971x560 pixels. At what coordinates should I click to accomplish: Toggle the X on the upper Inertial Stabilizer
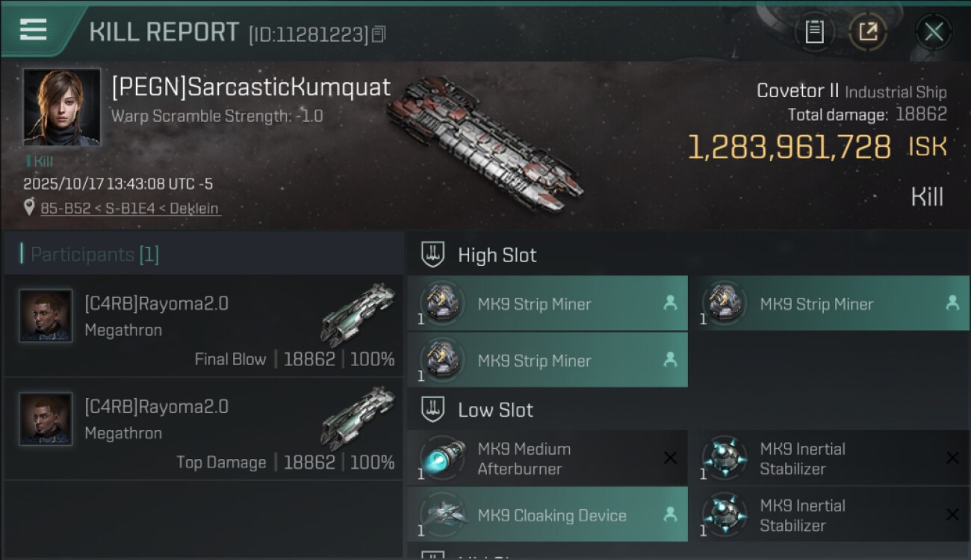(952, 458)
